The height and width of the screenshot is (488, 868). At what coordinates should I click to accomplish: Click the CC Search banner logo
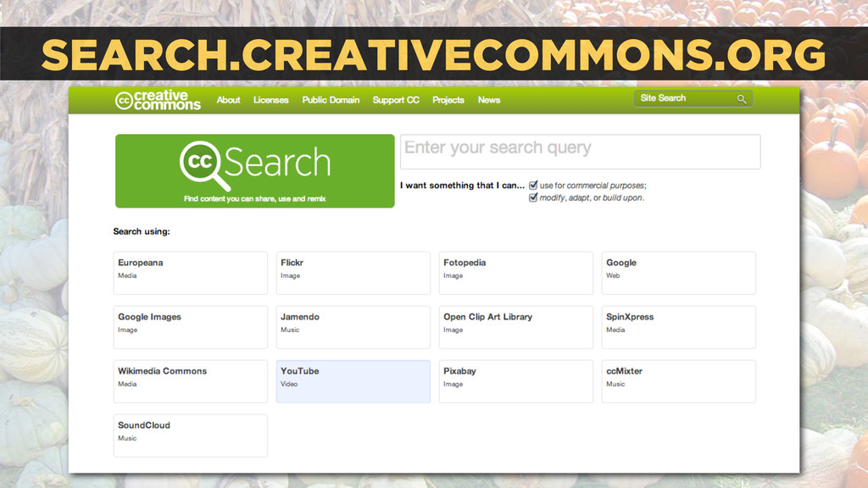click(x=254, y=171)
